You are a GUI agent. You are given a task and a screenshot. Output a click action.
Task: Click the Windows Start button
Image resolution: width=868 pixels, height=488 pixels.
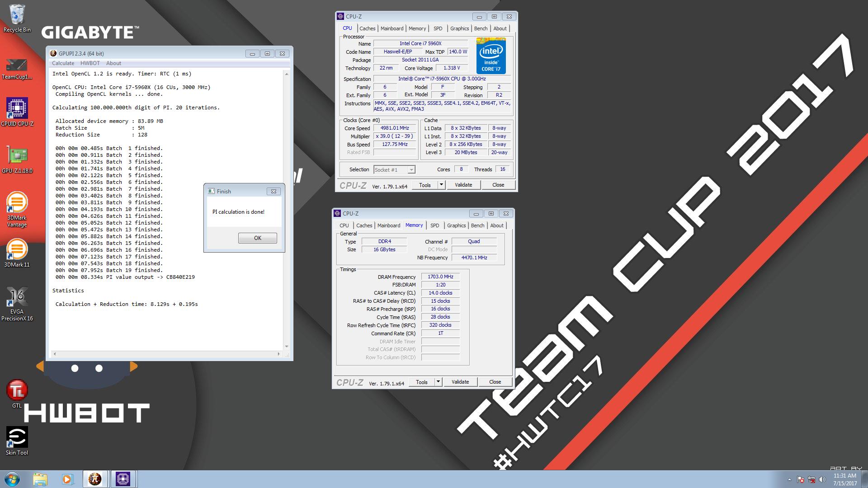[12, 479]
